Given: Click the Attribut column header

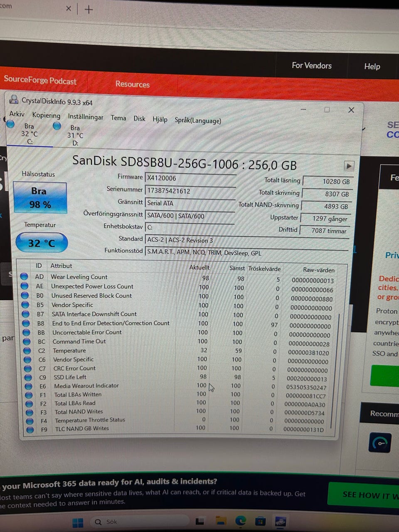Looking at the screenshot, I should 61,266.
